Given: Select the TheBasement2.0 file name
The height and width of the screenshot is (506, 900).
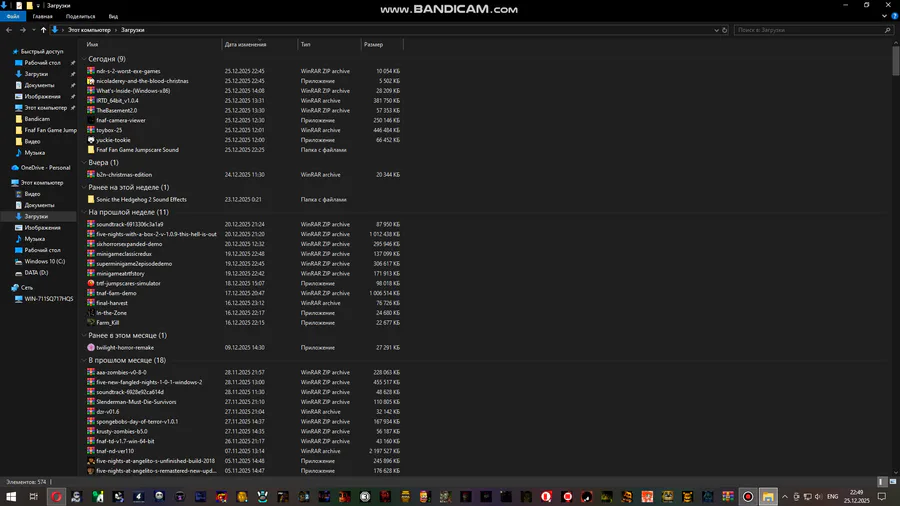Looking at the screenshot, I should (x=117, y=111).
